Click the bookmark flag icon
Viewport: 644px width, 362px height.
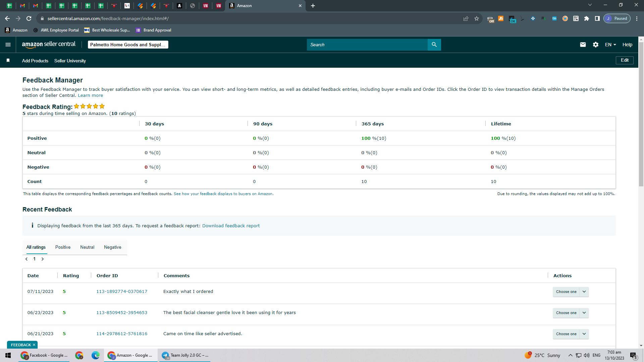pos(8,60)
